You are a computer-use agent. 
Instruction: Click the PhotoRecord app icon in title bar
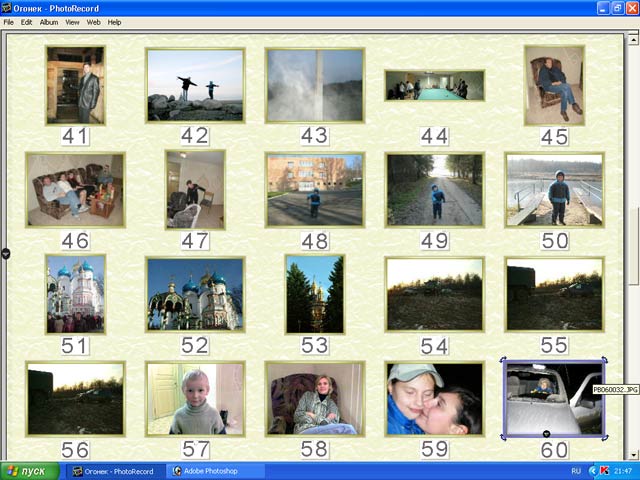[7, 7]
